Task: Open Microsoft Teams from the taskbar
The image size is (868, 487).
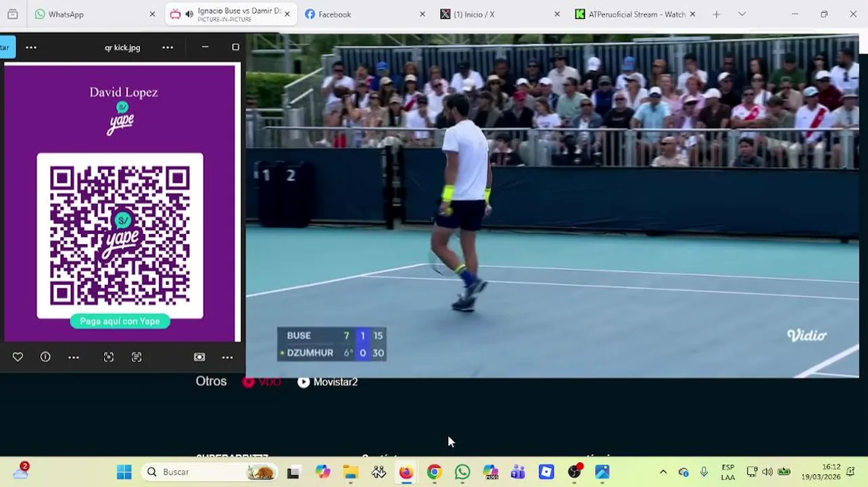Action: tap(518, 472)
